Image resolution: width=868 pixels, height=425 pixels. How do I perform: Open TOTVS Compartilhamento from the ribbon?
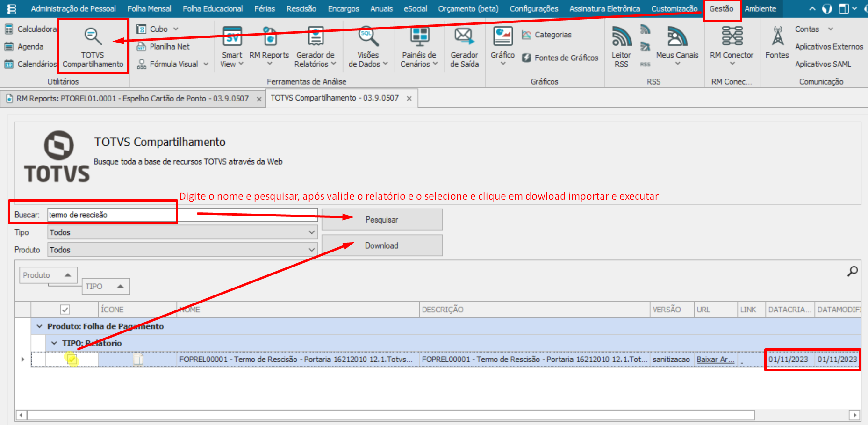tap(93, 46)
